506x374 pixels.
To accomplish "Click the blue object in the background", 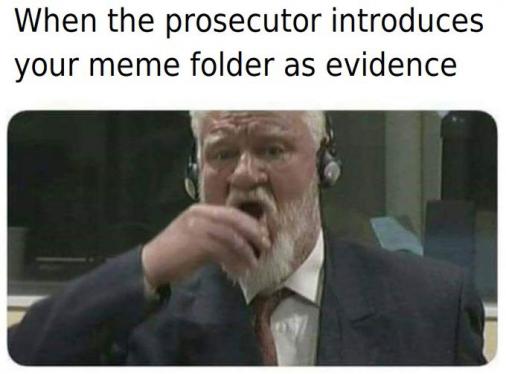I will (397, 235).
